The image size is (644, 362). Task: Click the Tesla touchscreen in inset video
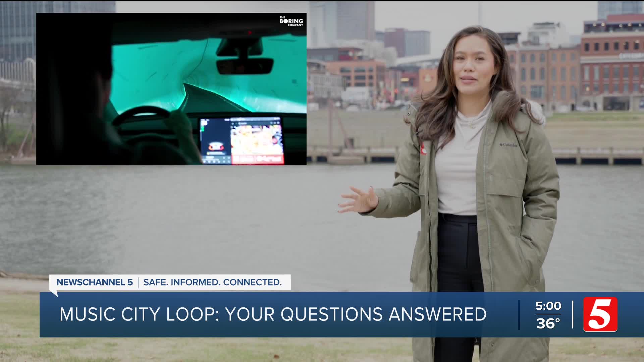(241, 140)
